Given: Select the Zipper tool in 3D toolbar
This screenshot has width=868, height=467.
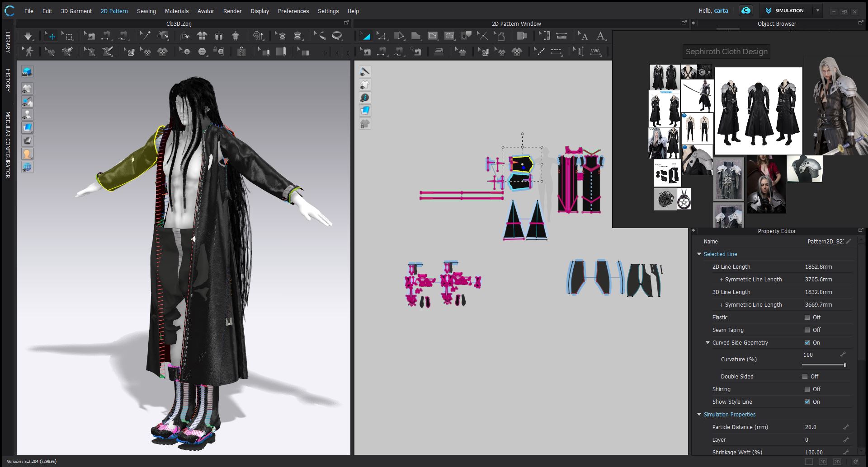Looking at the screenshot, I should (x=241, y=51).
